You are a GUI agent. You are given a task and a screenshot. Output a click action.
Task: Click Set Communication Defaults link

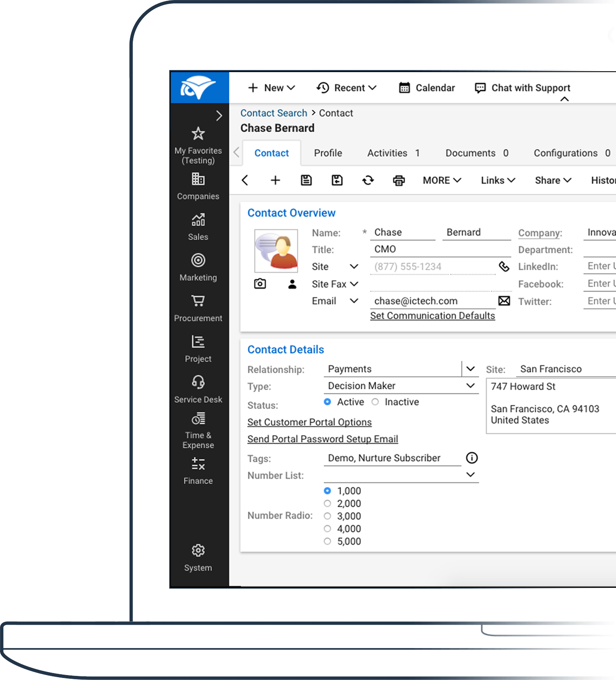(432, 315)
